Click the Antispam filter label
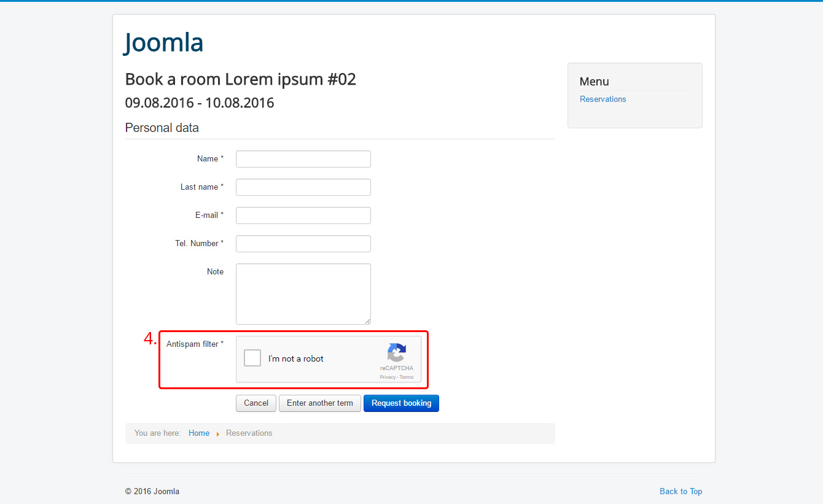Screen dimensions: 823x504 point(195,344)
